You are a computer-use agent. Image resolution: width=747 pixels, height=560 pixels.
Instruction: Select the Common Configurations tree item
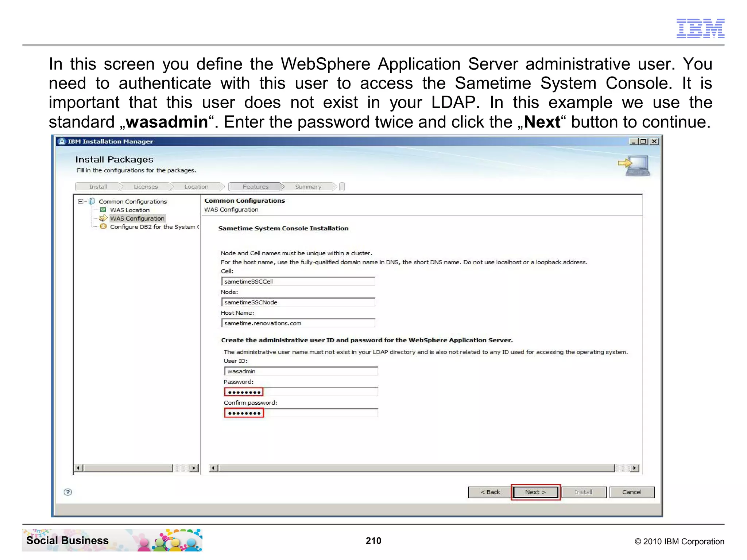click(133, 201)
